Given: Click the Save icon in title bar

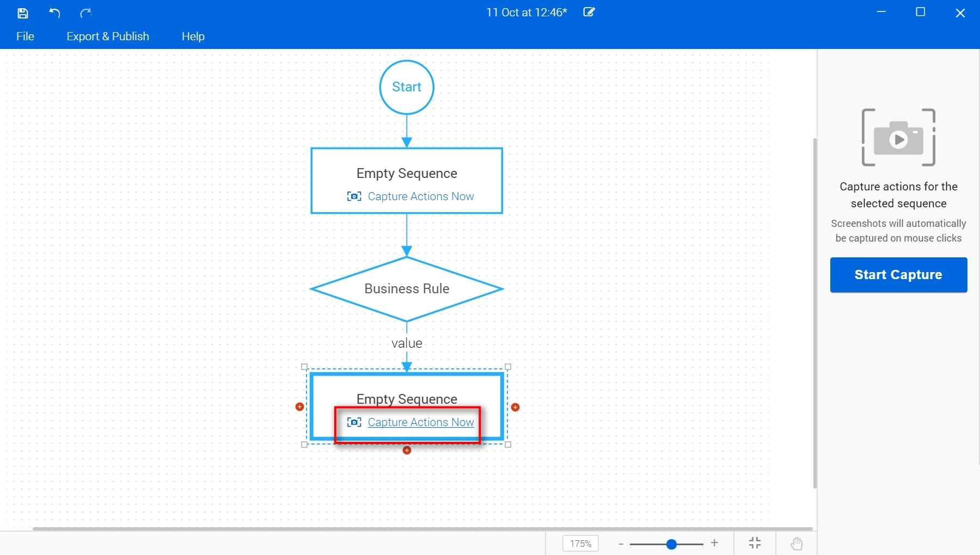Looking at the screenshot, I should point(23,13).
